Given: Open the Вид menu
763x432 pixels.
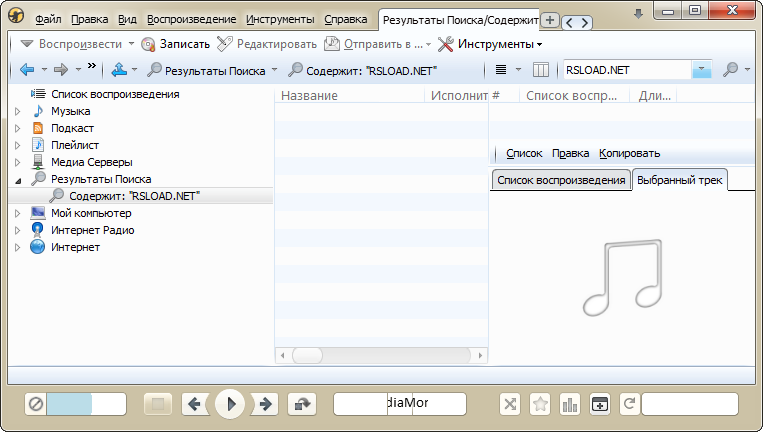Looking at the screenshot, I should pyautogui.click(x=127, y=20).
